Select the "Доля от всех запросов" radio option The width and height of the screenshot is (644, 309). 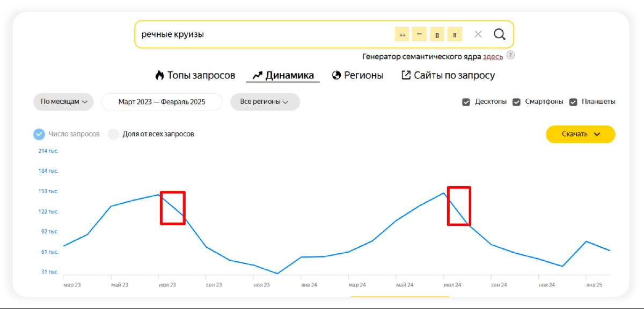(113, 134)
